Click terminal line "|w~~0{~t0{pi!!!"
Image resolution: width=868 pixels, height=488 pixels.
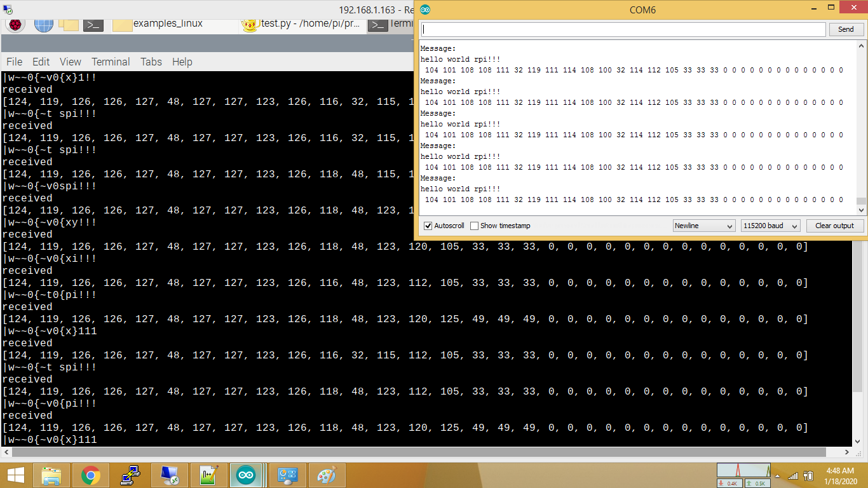[50, 295]
